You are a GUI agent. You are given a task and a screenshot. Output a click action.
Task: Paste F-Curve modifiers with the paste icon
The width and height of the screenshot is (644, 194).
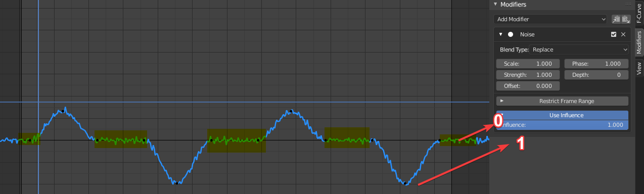click(x=626, y=19)
